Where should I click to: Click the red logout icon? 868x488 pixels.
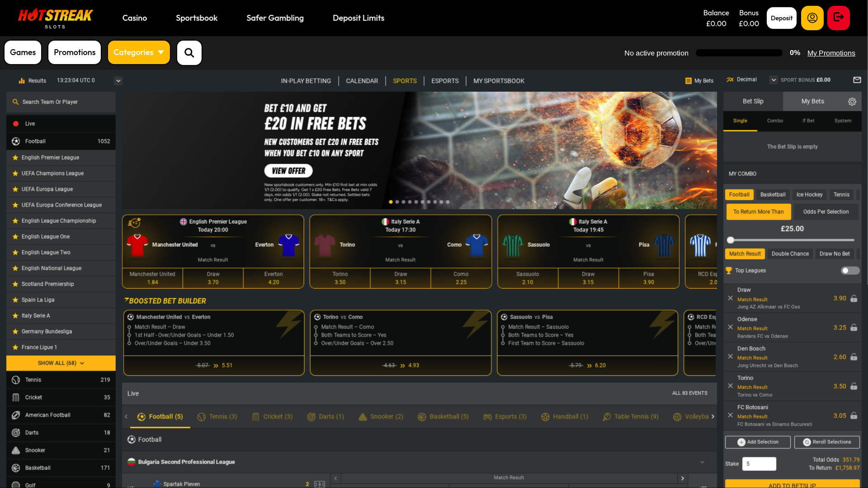[x=839, y=18]
